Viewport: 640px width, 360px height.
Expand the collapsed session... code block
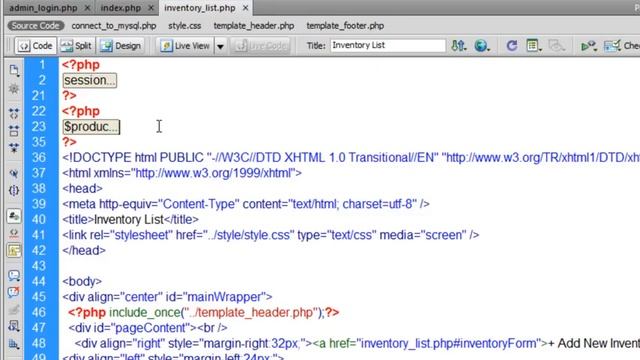click(x=90, y=80)
